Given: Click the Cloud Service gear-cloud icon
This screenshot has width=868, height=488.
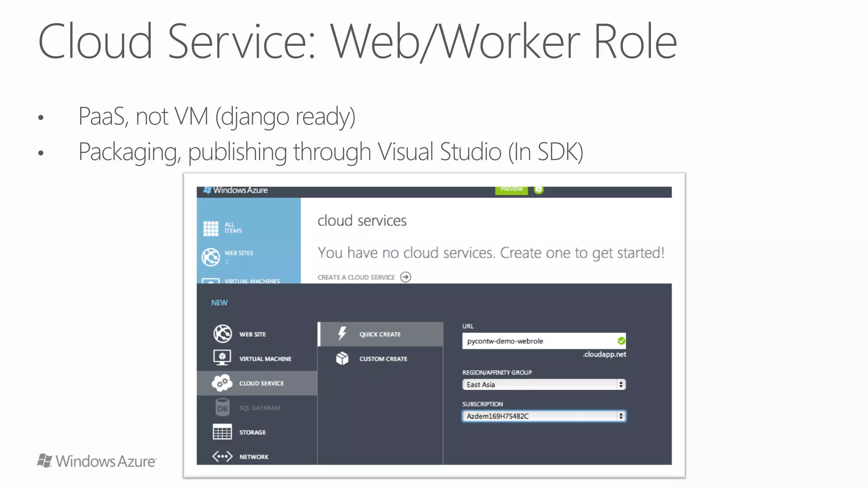Looking at the screenshot, I should [222, 383].
